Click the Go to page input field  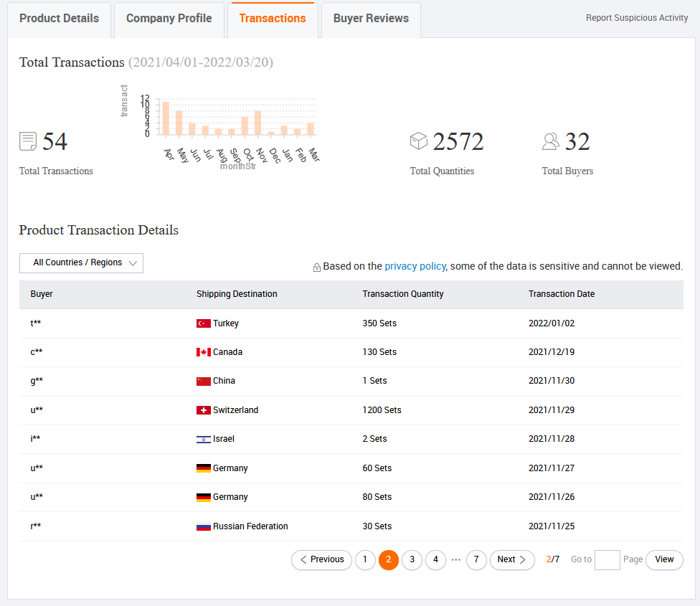607,559
